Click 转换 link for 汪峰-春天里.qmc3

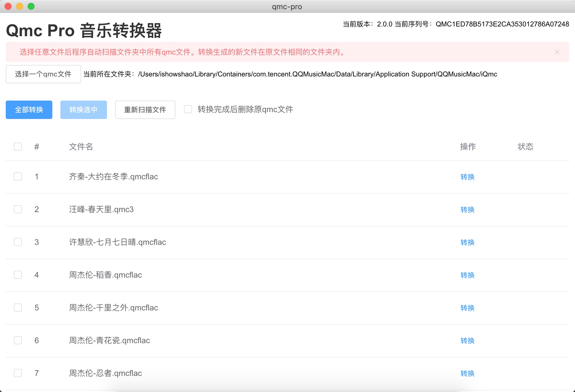[x=467, y=210]
